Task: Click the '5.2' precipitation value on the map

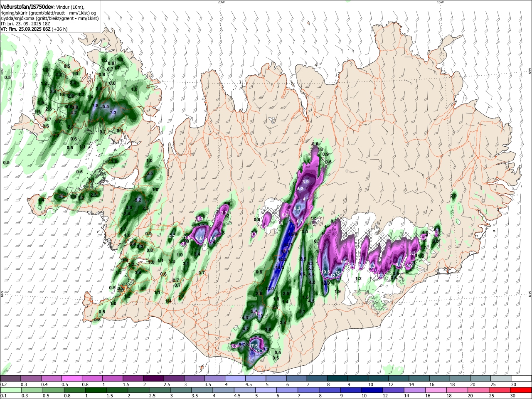Action: click(139, 200)
